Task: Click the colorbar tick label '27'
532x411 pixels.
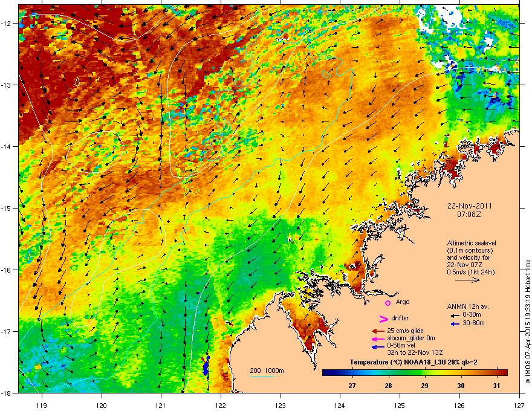Action: click(x=352, y=386)
